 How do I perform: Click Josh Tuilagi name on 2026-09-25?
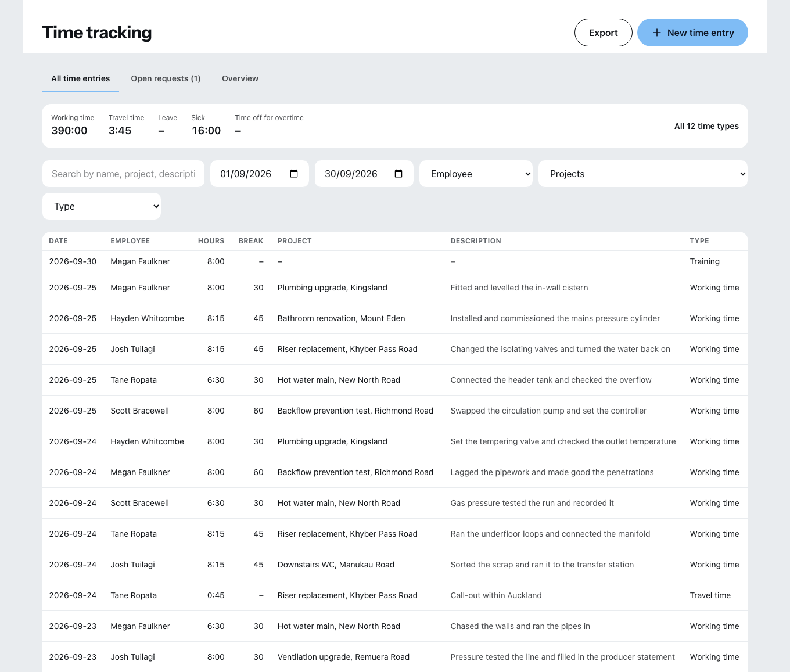(x=132, y=349)
